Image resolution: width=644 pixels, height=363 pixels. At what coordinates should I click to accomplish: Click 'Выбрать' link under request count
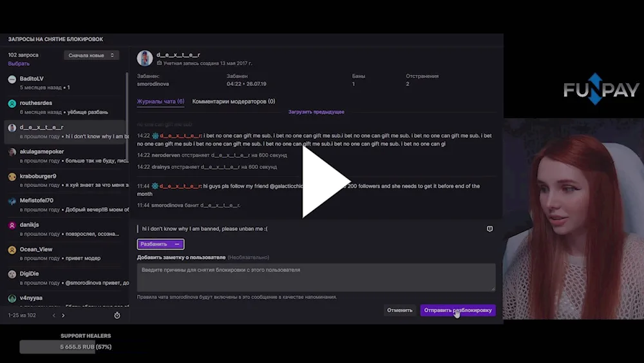[19, 64]
